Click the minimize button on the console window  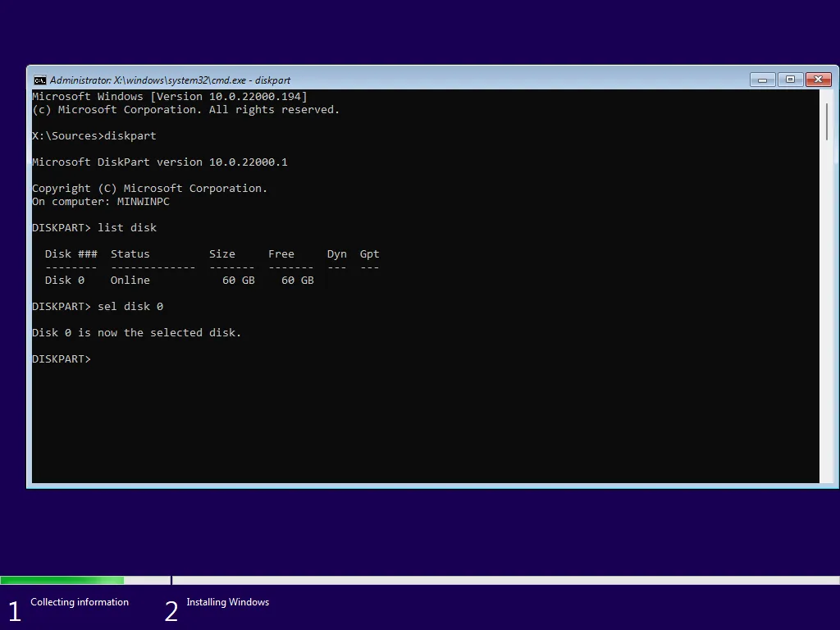point(762,80)
